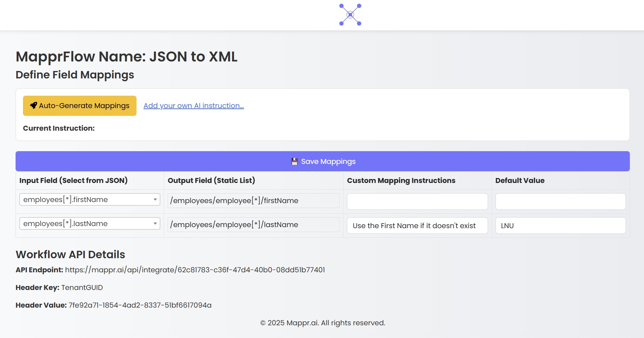The height and width of the screenshot is (338, 644).
Task: Open employees[*].lastName input field dropdown
Action: (x=90, y=224)
